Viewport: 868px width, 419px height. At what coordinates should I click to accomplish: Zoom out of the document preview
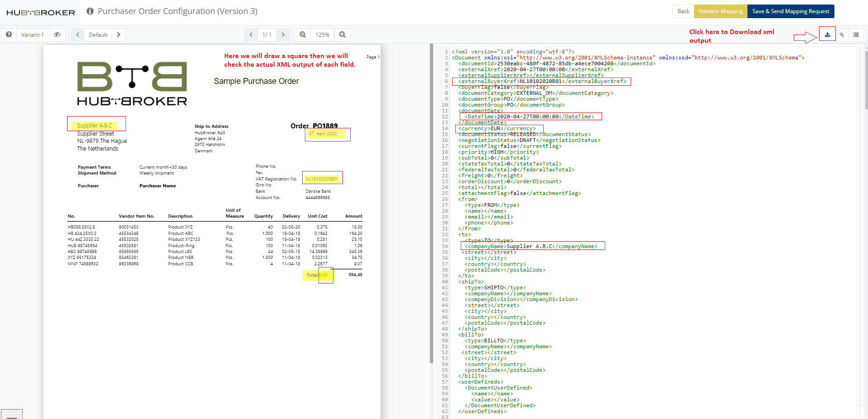(342, 34)
